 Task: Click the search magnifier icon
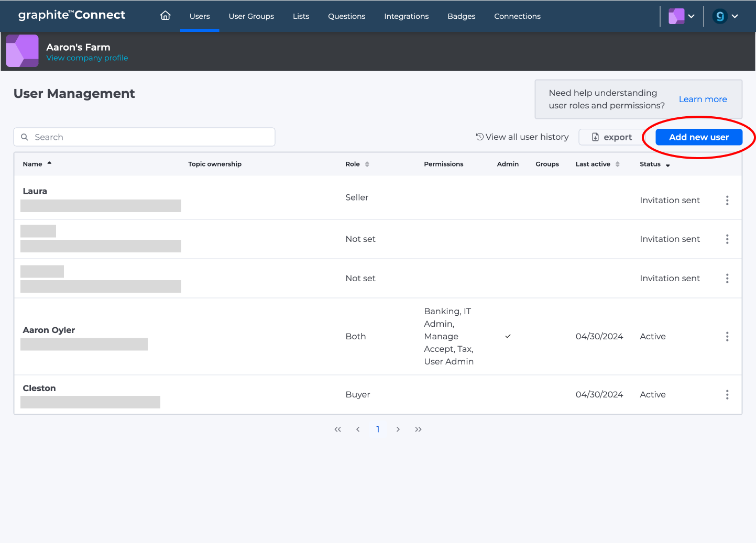[25, 137]
